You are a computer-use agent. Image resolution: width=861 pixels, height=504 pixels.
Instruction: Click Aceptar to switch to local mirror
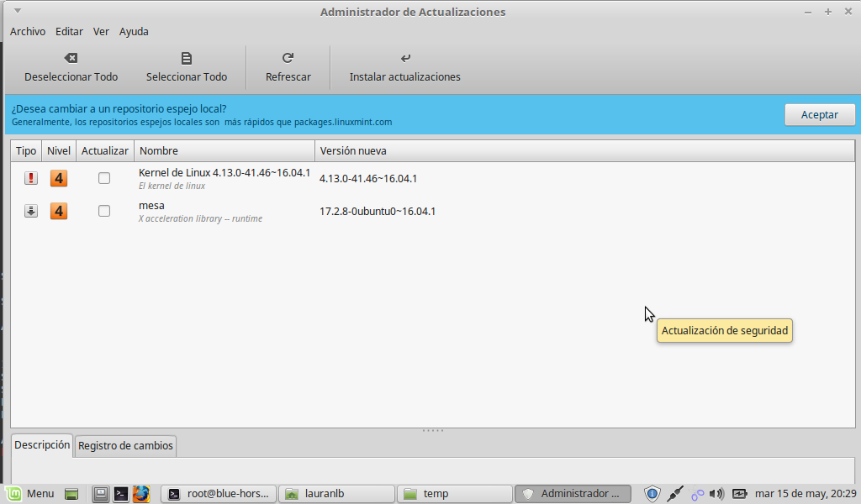point(819,114)
